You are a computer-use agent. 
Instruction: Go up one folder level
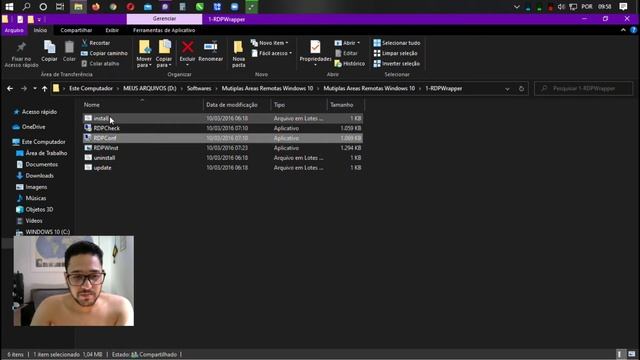[x=44, y=89]
